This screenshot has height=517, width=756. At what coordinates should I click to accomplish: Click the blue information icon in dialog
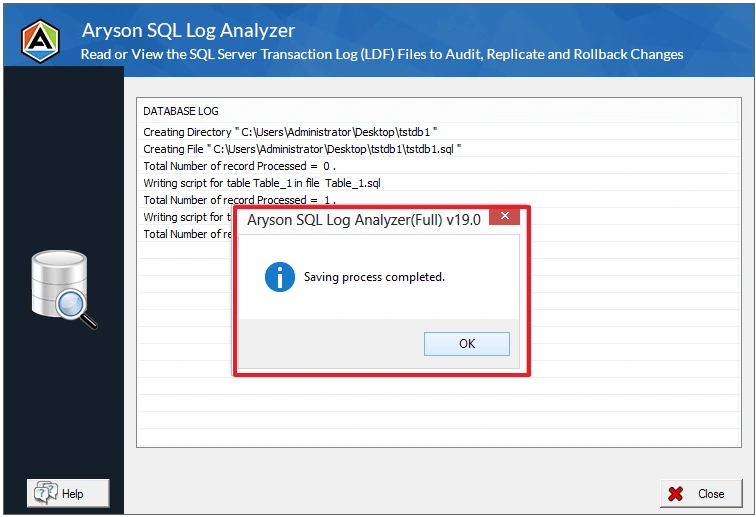click(x=280, y=277)
